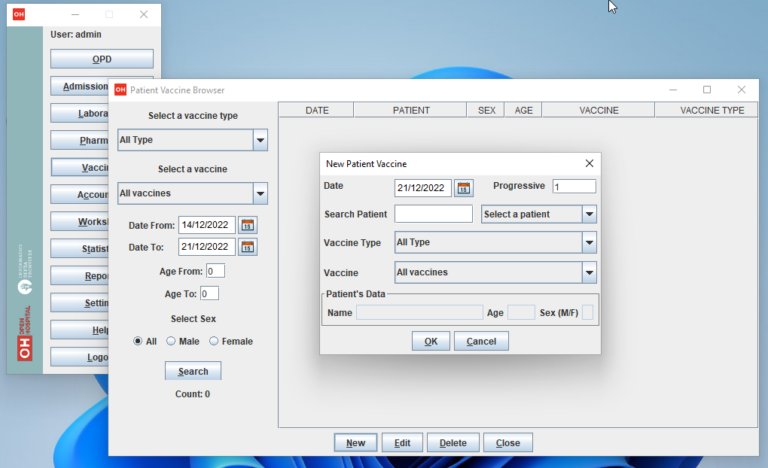Close the New Patient Vaccine dialog
This screenshot has height=468, width=768.
(589, 163)
